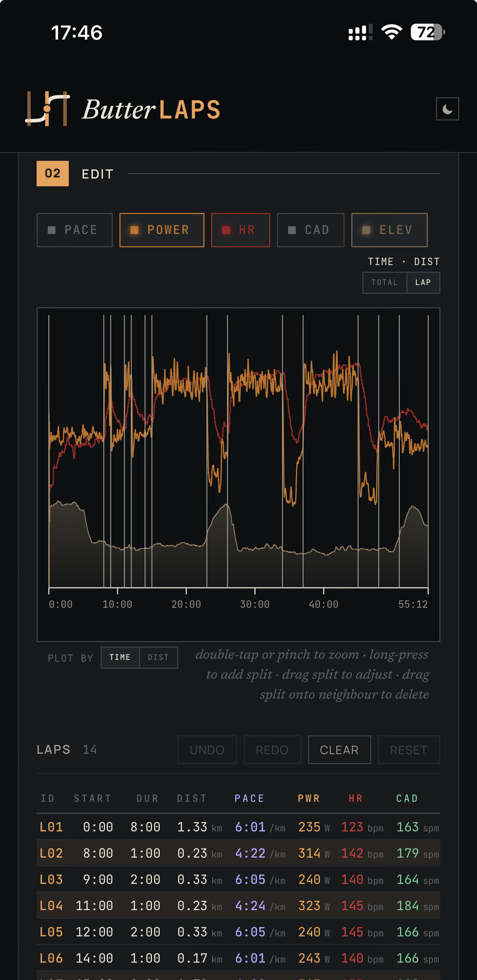Enable the CAD series on the chart

311,230
